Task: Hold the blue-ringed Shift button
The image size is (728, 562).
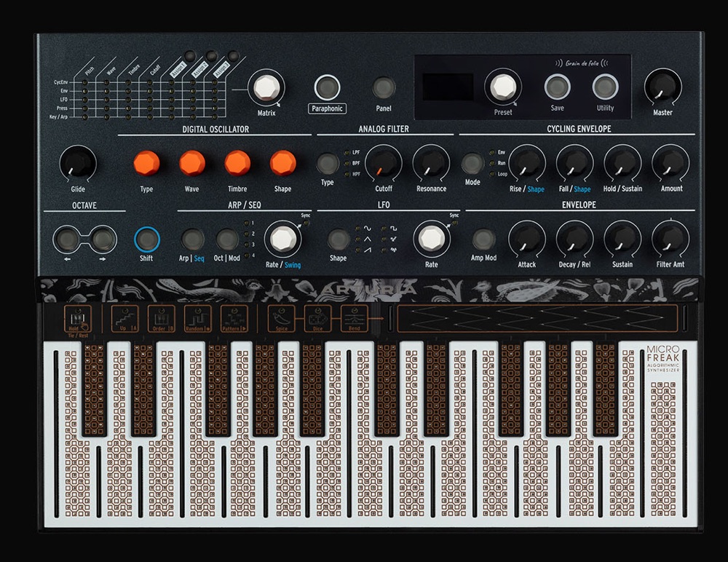Action: (x=147, y=240)
